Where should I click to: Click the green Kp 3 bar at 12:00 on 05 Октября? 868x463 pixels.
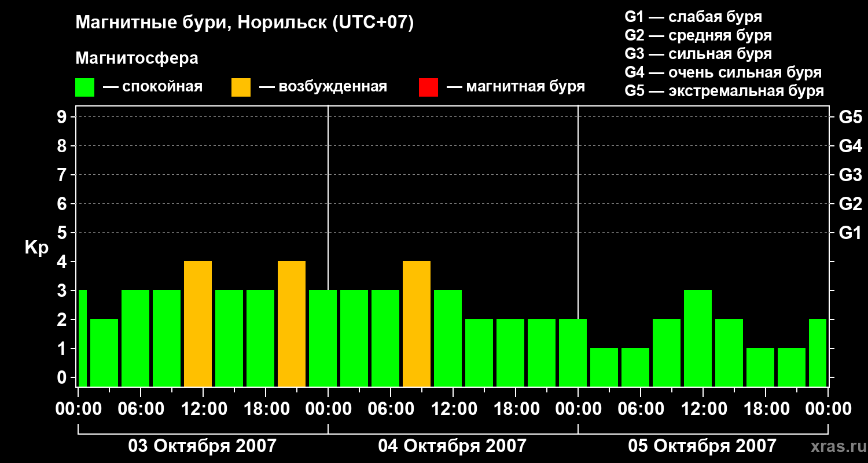698,338
